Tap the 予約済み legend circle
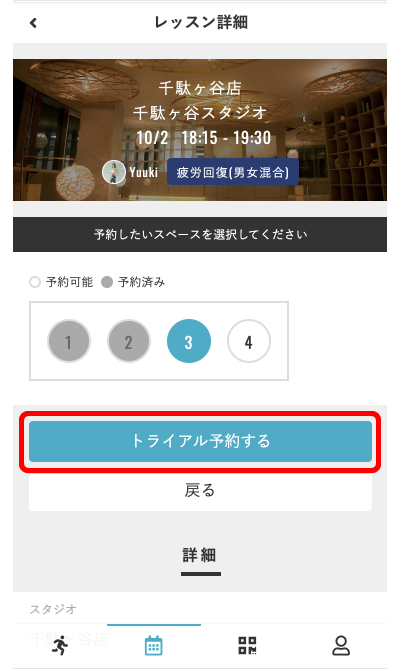Screen dimensions: 400x669 [107, 282]
